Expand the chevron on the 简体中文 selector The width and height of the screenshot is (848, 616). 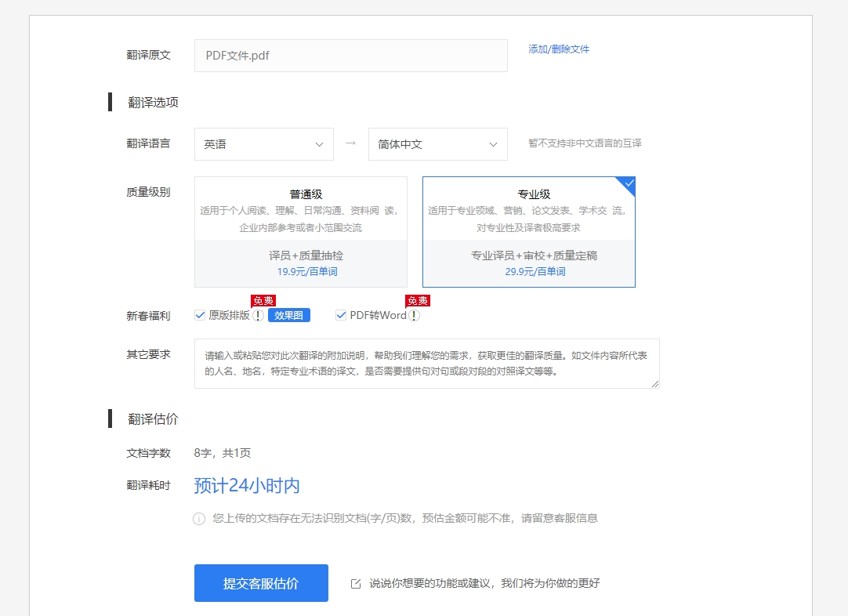[493, 144]
